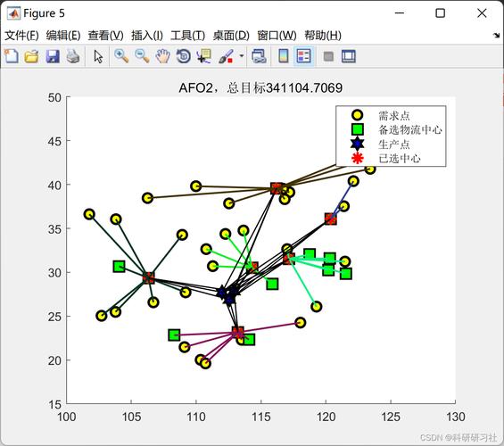
Task: Select the Pan hand tool
Action: (x=162, y=56)
